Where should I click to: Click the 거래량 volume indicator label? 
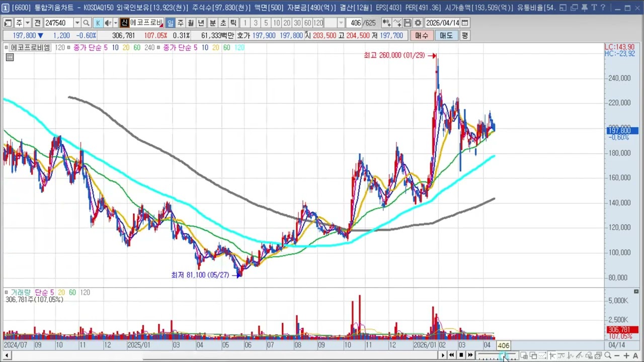coord(21,292)
